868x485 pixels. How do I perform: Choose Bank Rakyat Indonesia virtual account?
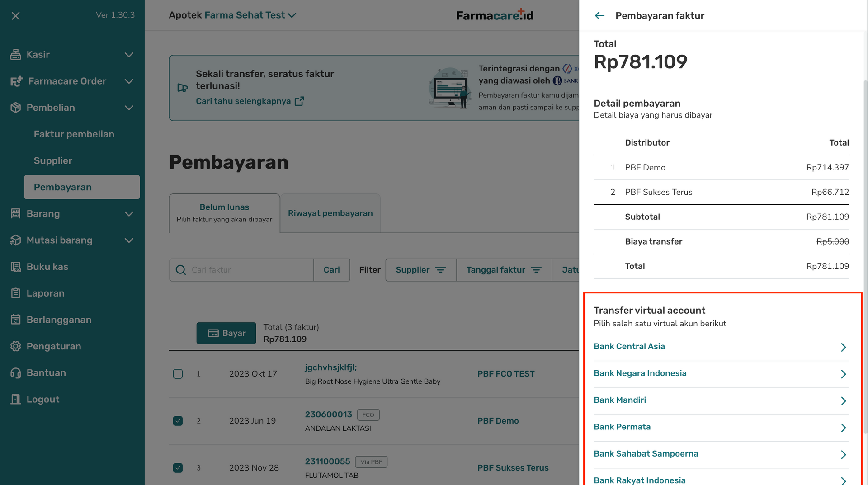point(722,477)
